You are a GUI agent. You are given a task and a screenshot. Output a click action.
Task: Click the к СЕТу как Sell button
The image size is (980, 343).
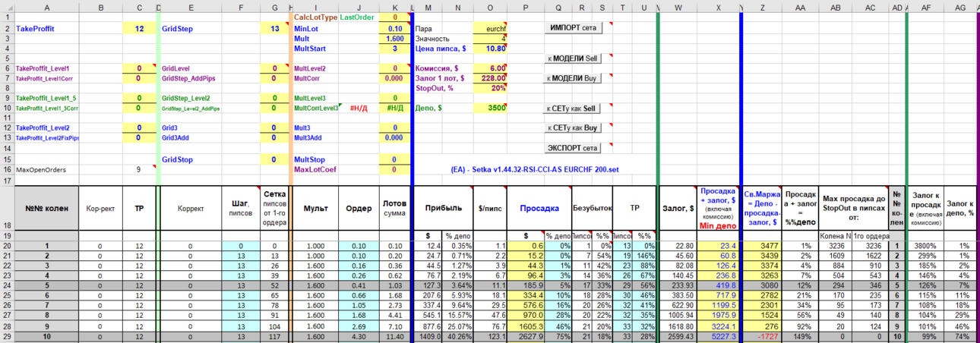(x=573, y=109)
